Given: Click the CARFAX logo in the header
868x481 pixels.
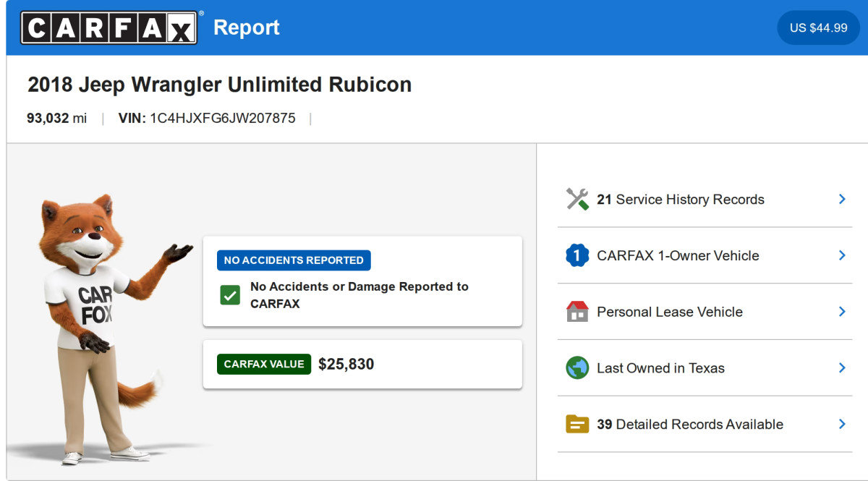Looking at the screenshot, I should point(109,27).
